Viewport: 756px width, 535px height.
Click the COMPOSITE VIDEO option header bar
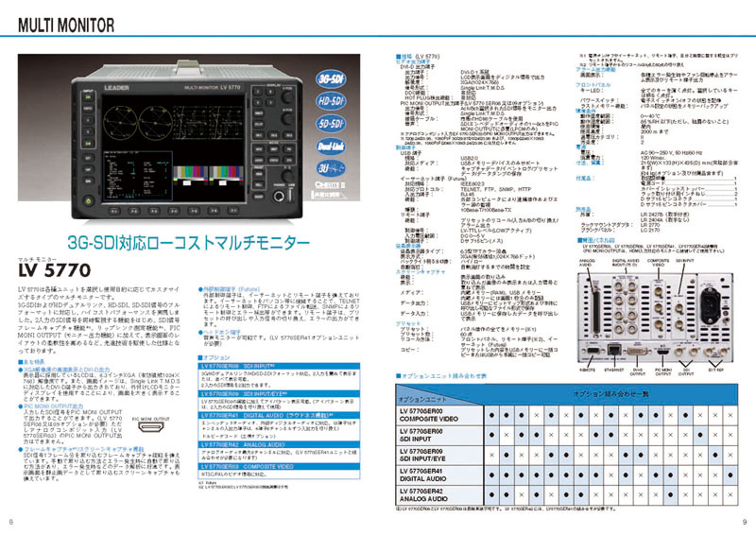point(279,467)
